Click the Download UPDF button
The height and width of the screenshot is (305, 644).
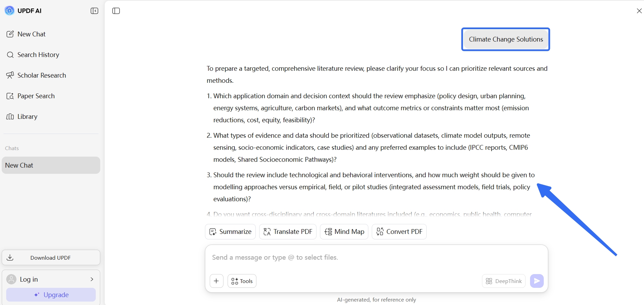click(x=51, y=258)
